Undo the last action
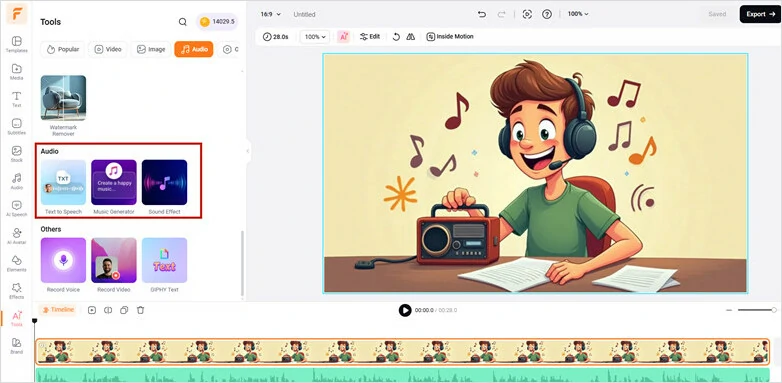 click(x=482, y=14)
